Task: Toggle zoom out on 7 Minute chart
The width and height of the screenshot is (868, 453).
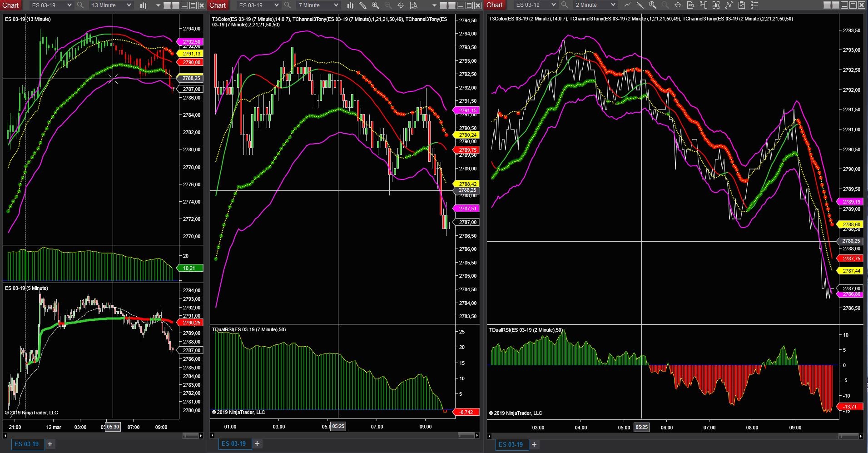Action: [388, 5]
